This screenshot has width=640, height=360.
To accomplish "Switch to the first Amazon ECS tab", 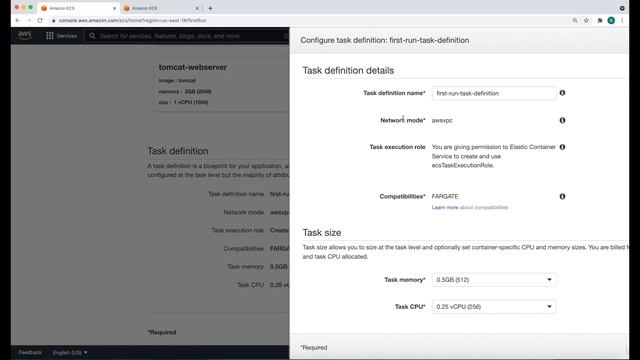I will coord(78,8).
